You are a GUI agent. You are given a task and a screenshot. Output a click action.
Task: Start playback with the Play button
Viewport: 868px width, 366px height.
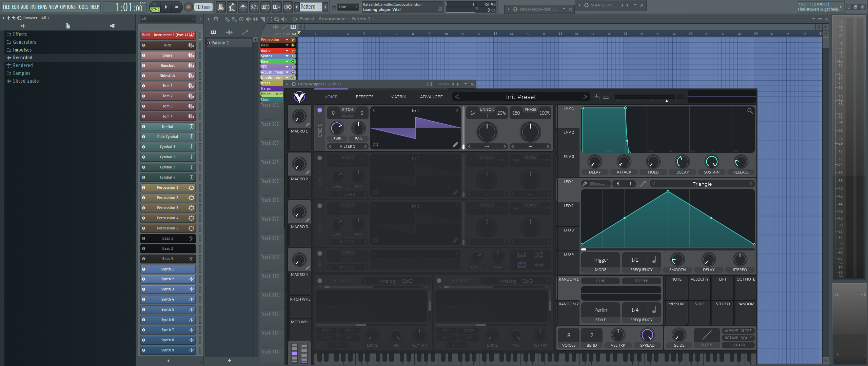click(x=166, y=7)
